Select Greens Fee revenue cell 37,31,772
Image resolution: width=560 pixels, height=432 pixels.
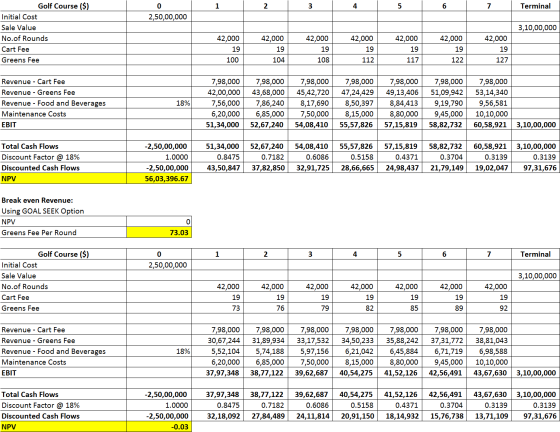(x=444, y=341)
